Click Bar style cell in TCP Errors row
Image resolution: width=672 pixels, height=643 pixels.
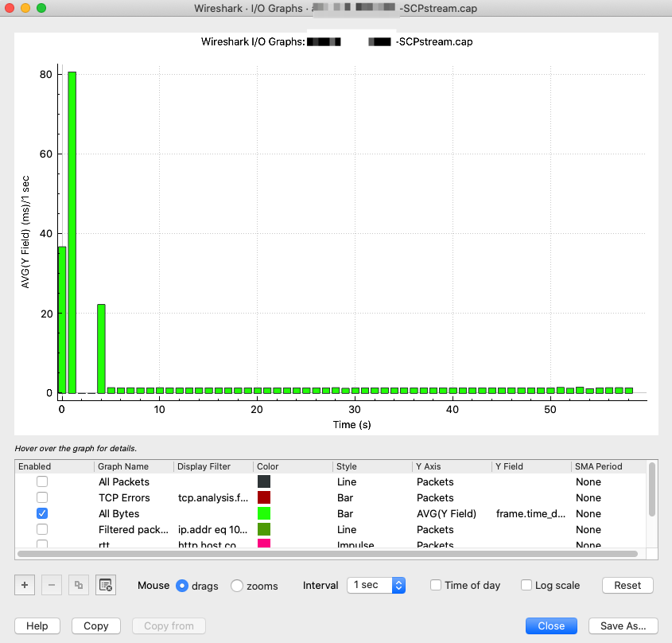[x=345, y=497]
